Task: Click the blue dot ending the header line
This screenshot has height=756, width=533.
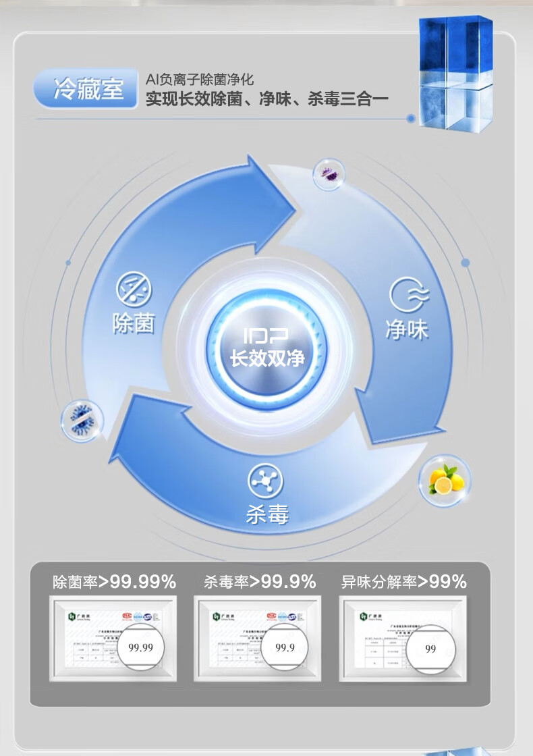Action: click(411, 118)
